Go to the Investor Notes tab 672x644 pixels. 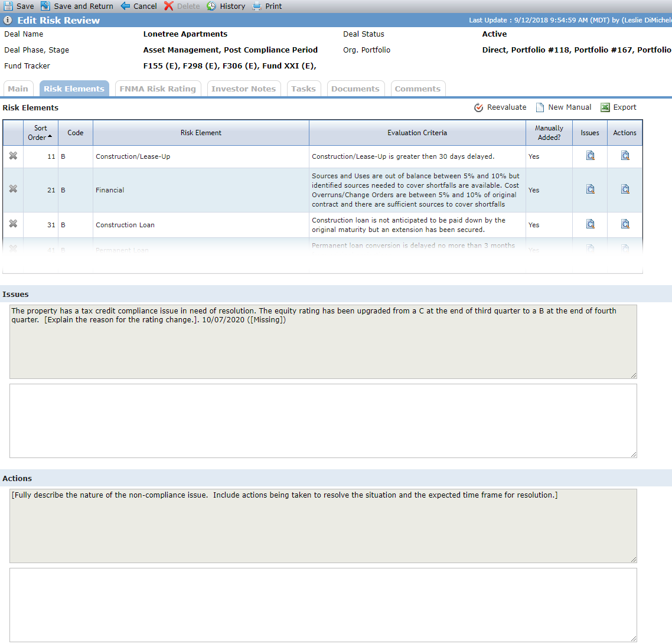(243, 89)
